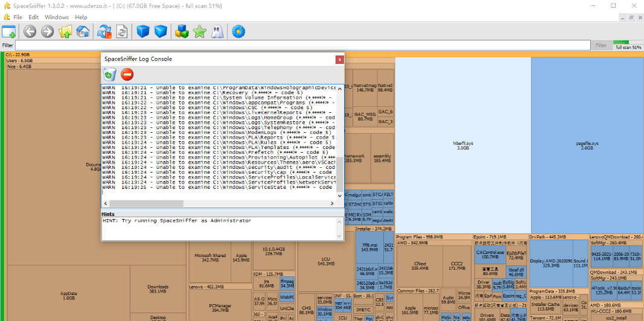Click the page refresh rescan icon
The image size is (644, 321).
tap(121, 31)
